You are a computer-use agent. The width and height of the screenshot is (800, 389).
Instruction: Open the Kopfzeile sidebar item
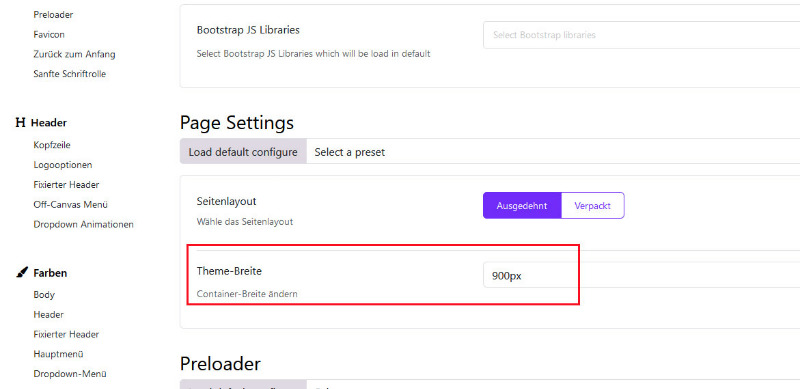coord(52,145)
